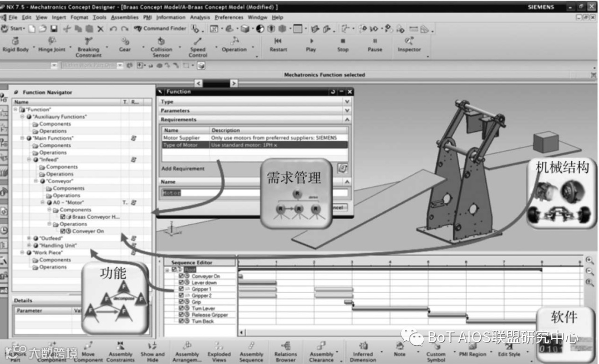599x364 pixels.
Task: Select the A0 - "Motor" tree item
Action: tap(68, 203)
